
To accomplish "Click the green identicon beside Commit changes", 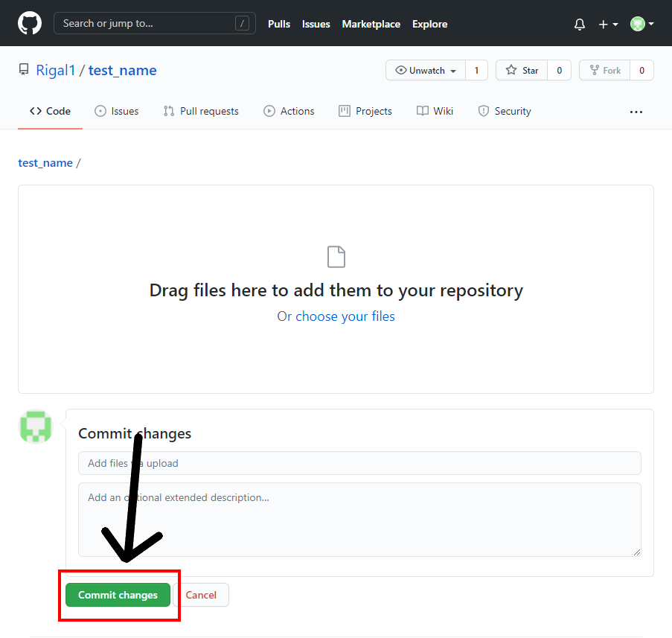I will click(x=35, y=427).
